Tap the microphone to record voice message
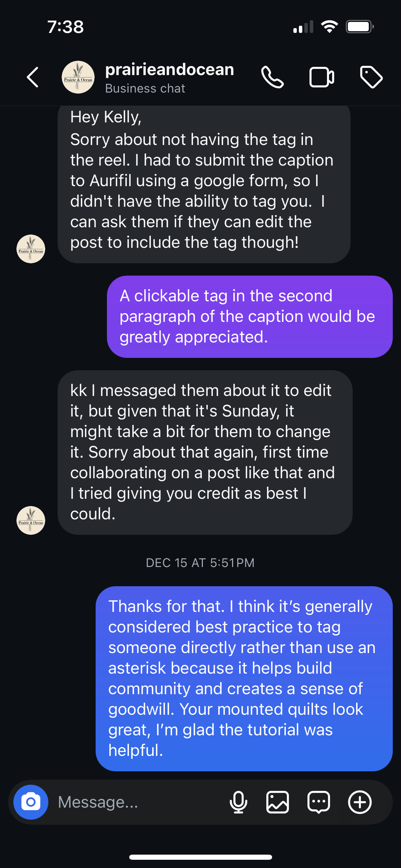 [238, 802]
